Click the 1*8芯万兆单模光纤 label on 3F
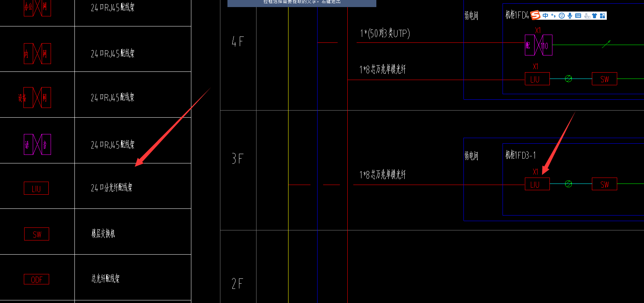644x303 pixels. [x=382, y=175]
